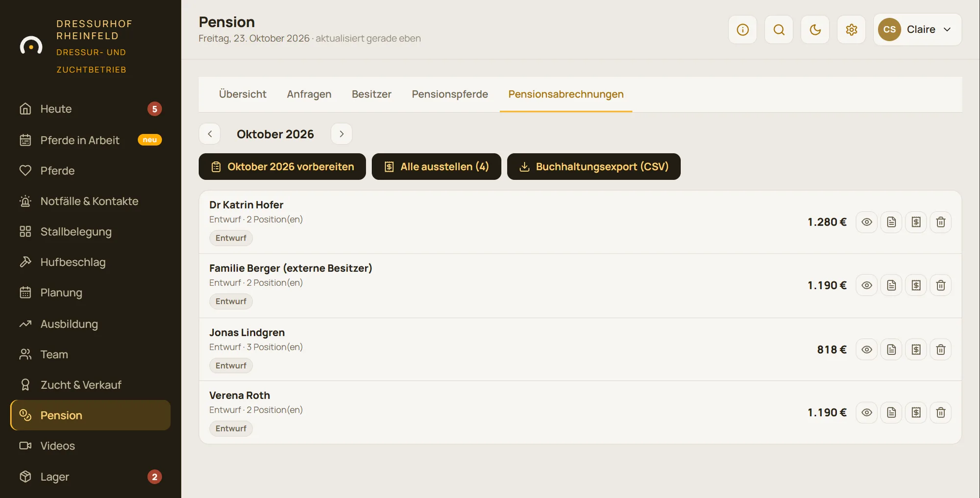Select the Pensionsabrechnungen tab
The image size is (980, 498).
pos(566,94)
